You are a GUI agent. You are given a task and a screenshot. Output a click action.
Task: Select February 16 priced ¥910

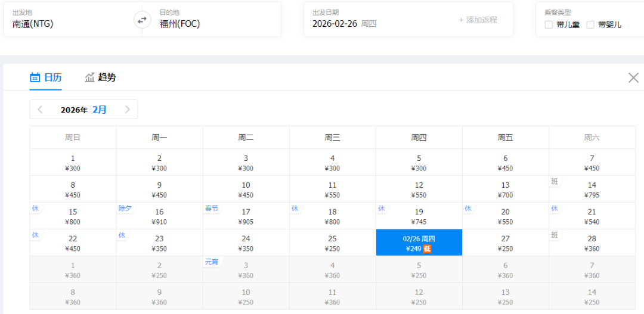tap(159, 216)
